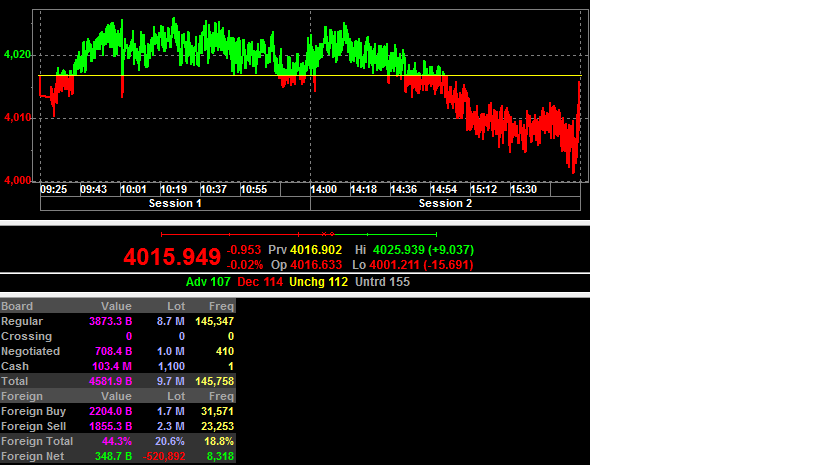Click Foreign Net lot -520,892
Viewport: 816px width, 465px height.
(164, 456)
